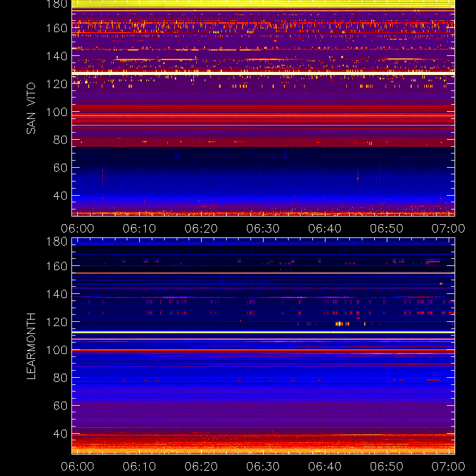The width and height of the screenshot is (476, 476).
Task: Click 06:30 on the San Vito time axis
Action: pos(263,228)
